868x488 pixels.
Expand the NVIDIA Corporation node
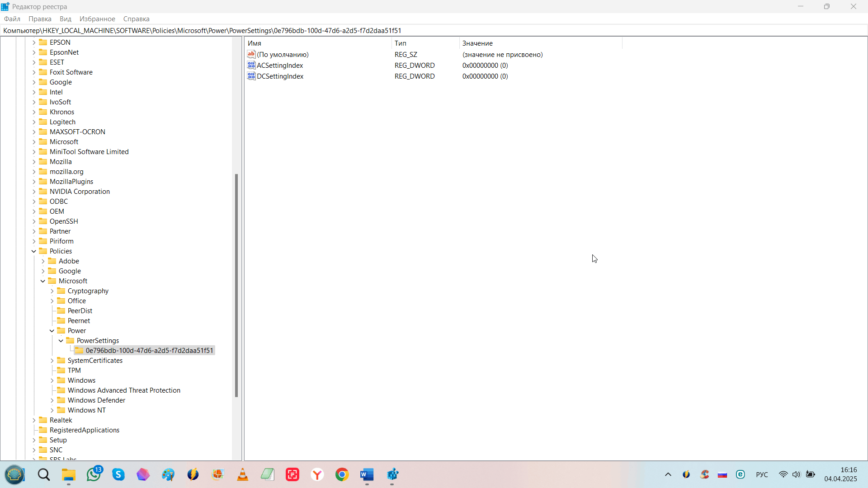[34, 192]
